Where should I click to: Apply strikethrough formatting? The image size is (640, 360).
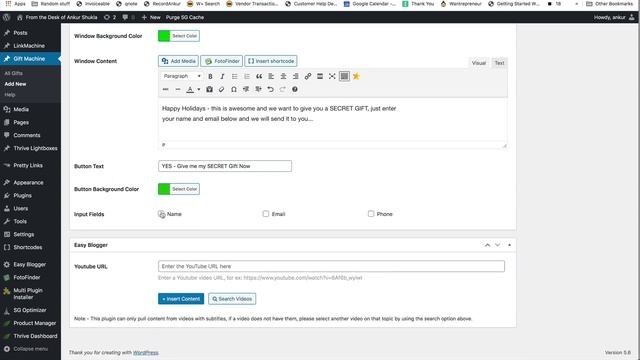click(165, 89)
